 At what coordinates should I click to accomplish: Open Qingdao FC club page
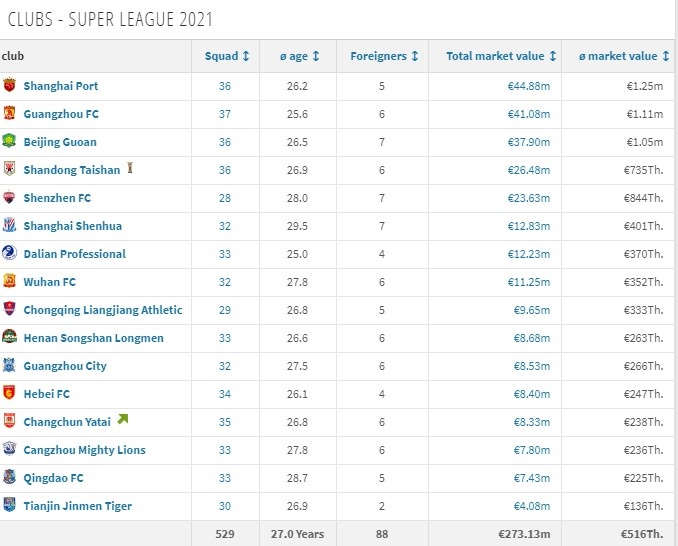[54, 478]
